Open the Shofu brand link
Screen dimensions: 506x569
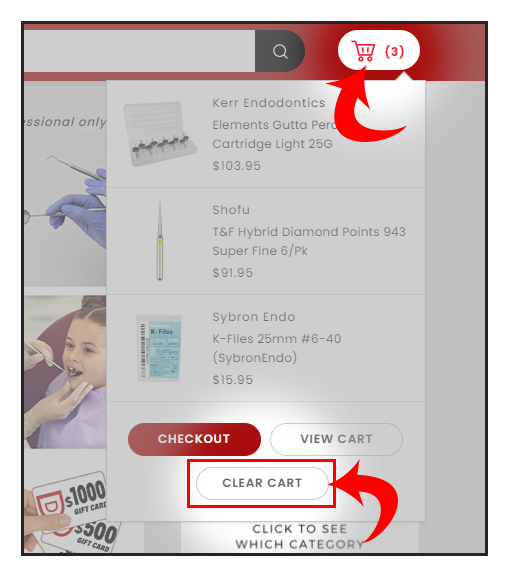pyautogui.click(x=231, y=210)
